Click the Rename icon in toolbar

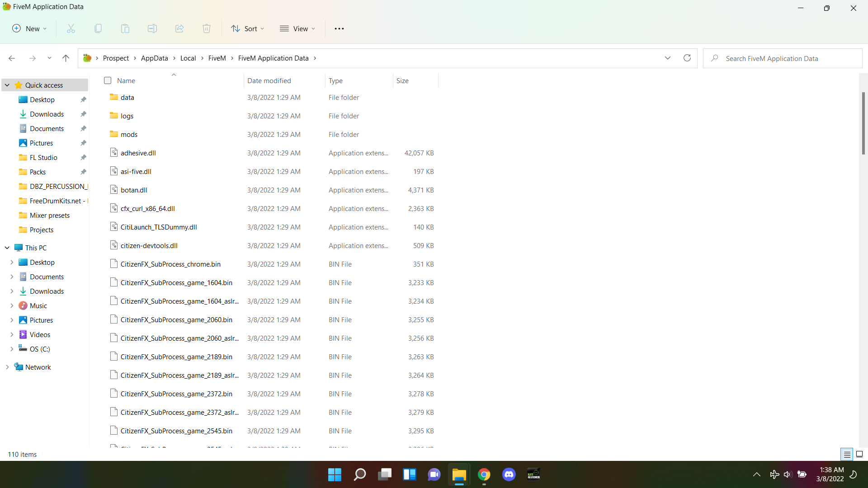pyautogui.click(x=152, y=28)
